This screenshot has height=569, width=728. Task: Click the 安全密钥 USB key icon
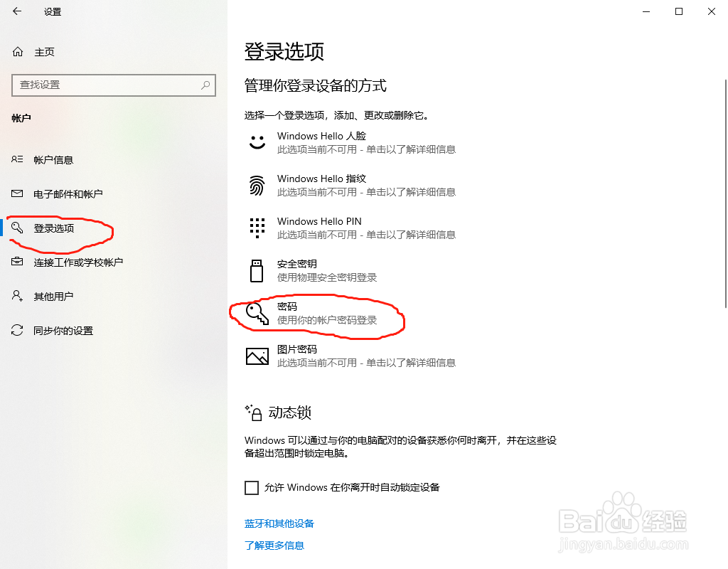click(x=257, y=271)
